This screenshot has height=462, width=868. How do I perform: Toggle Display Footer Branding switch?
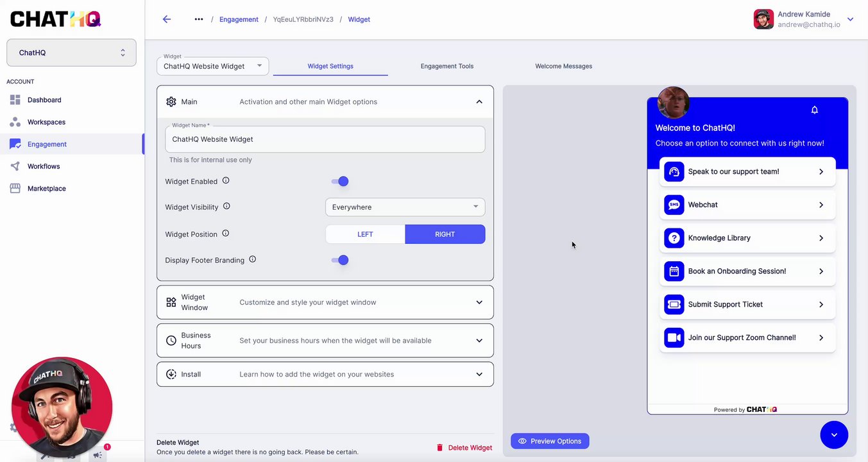pos(340,260)
